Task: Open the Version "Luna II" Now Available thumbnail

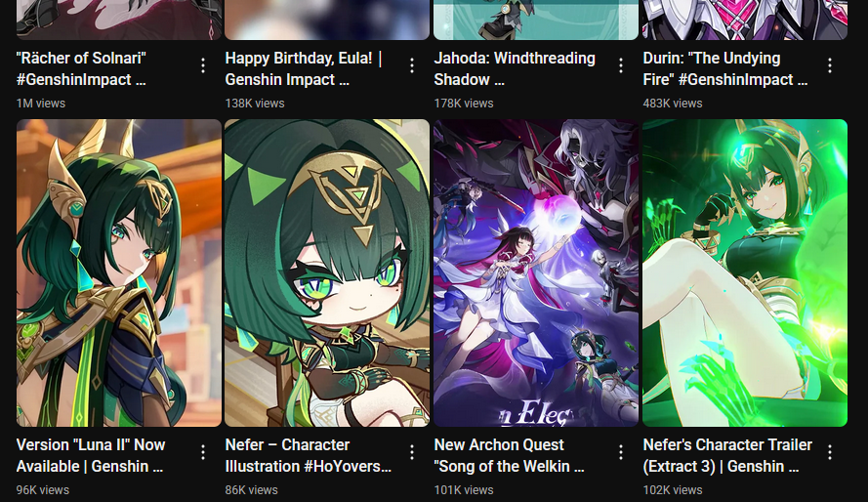Action: pyautogui.click(x=119, y=272)
